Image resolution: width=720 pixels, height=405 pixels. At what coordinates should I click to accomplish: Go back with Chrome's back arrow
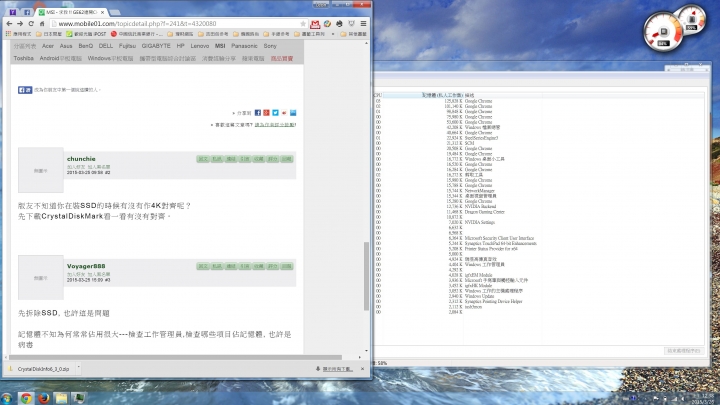(9, 23)
